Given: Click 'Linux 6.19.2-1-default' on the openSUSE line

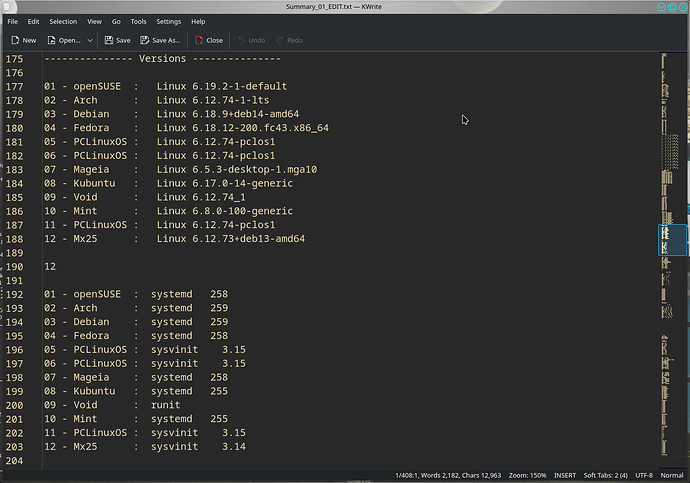Looking at the screenshot, I should (x=222, y=86).
